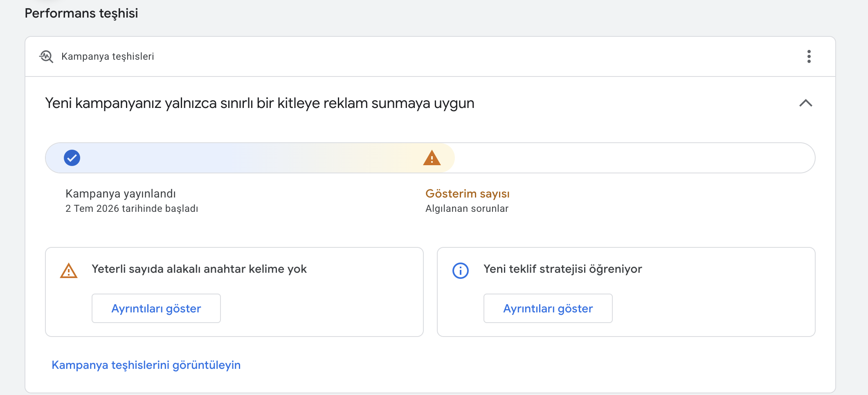Click the 'Algılanan sorunlar' subtitle
The height and width of the screenshot is (395, 868).
pyautogui.click(x=467, y=209)
